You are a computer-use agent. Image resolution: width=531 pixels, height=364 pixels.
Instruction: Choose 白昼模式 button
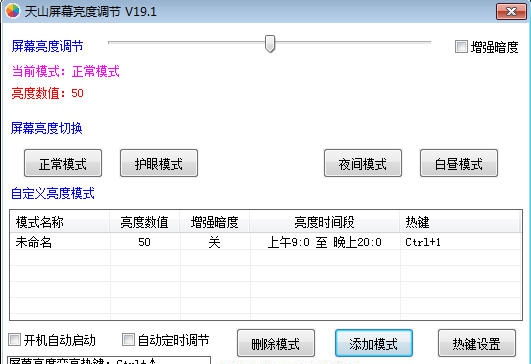pos(459,163)
